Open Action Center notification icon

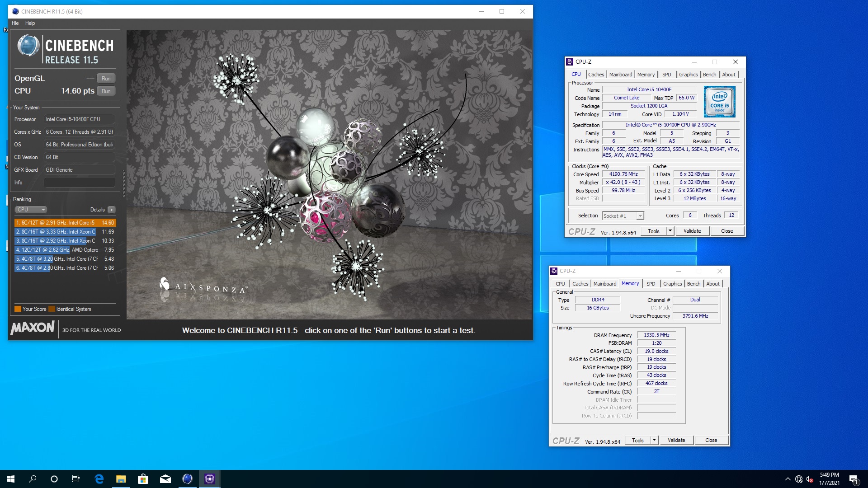coord(854,479)
